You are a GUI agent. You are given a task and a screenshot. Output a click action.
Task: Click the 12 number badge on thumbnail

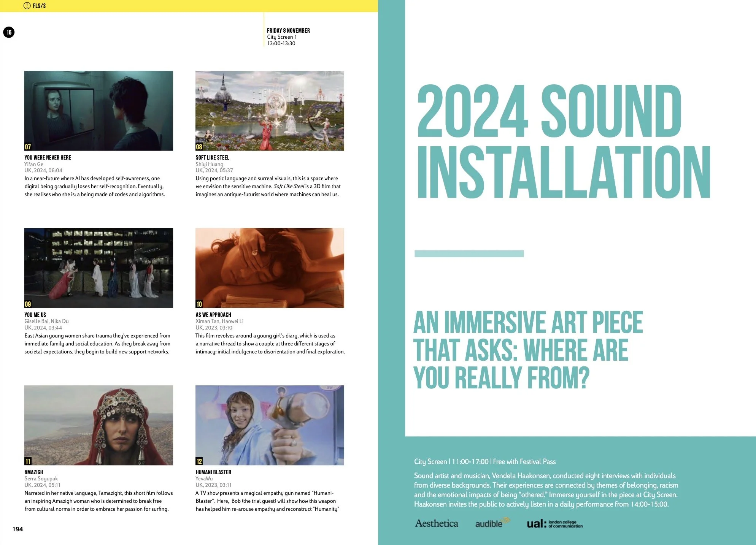pyautogui.click(x=199, y=461)
